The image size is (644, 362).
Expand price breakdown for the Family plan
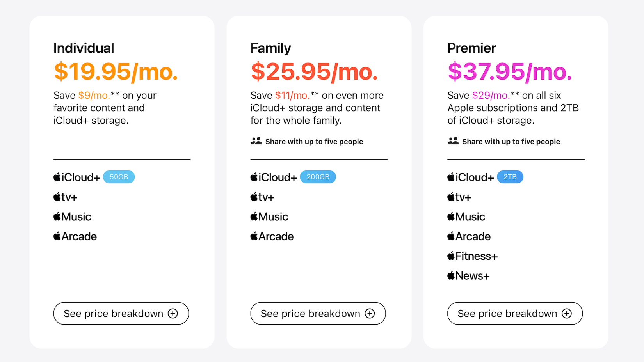[369, 313]
